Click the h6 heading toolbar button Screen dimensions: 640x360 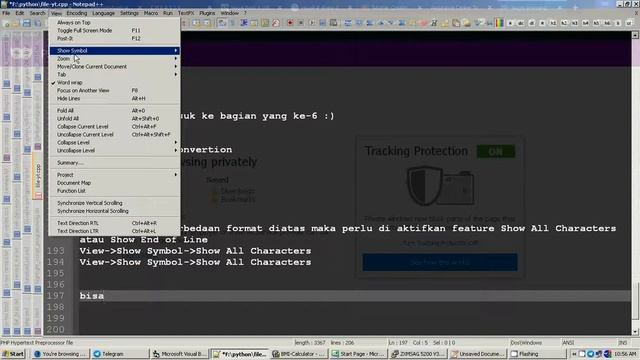click(x=607, y=23)
